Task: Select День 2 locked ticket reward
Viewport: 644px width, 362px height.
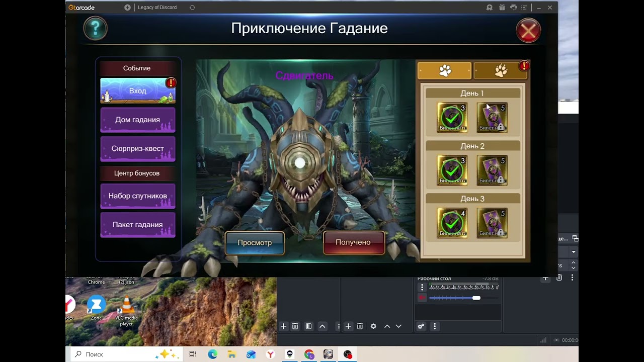Action: click(x=492, y=170)
